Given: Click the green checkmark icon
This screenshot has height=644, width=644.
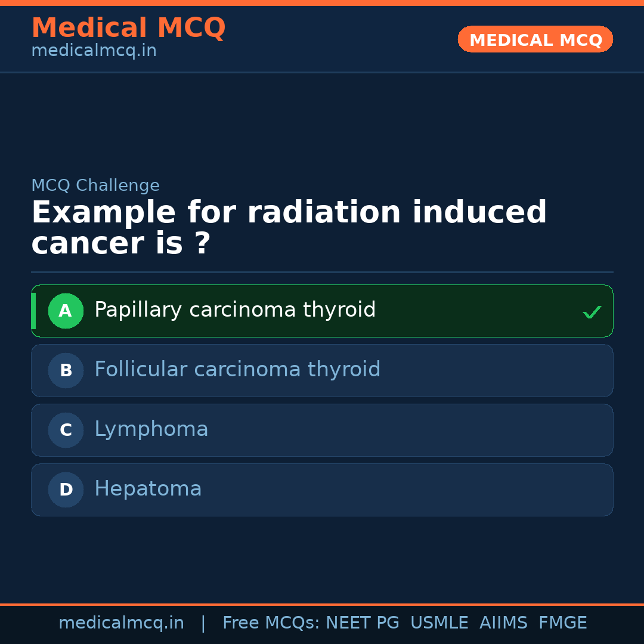Looking at the screenshot, I should pos(592,312).
